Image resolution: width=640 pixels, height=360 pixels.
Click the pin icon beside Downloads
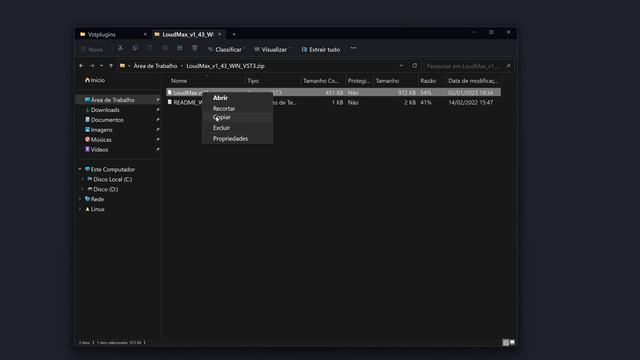click(x=158, y=110)
